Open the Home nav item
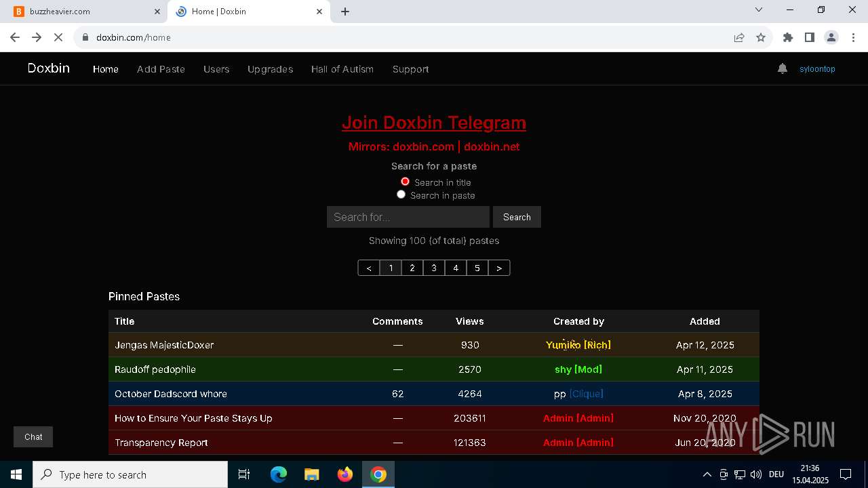Screen dimensions: 868x488 click(x=106, y=69)
